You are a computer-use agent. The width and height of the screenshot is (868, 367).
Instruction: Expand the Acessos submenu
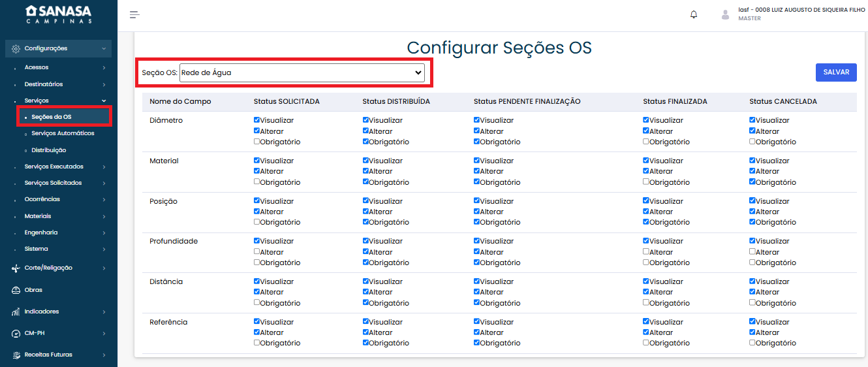[x=37, y=67]
